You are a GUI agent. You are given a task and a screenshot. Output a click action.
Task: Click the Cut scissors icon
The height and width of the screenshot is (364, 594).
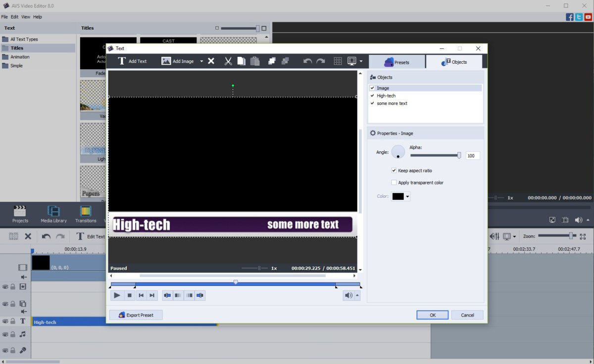(x=228, y=61)
